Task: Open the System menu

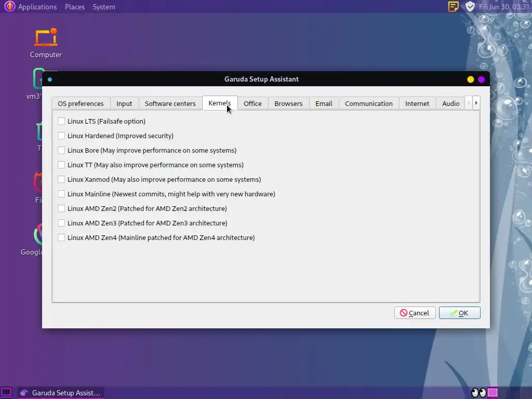Action: click(x=104, y=7)
